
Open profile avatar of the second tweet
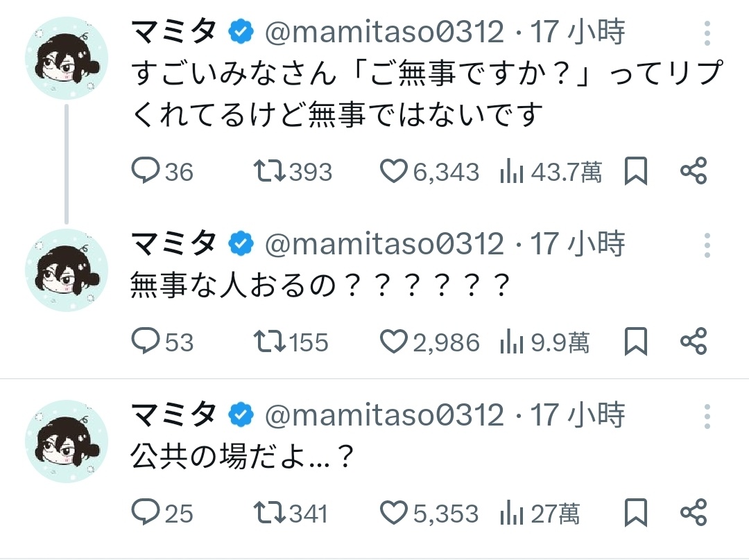tap(67, 270)
